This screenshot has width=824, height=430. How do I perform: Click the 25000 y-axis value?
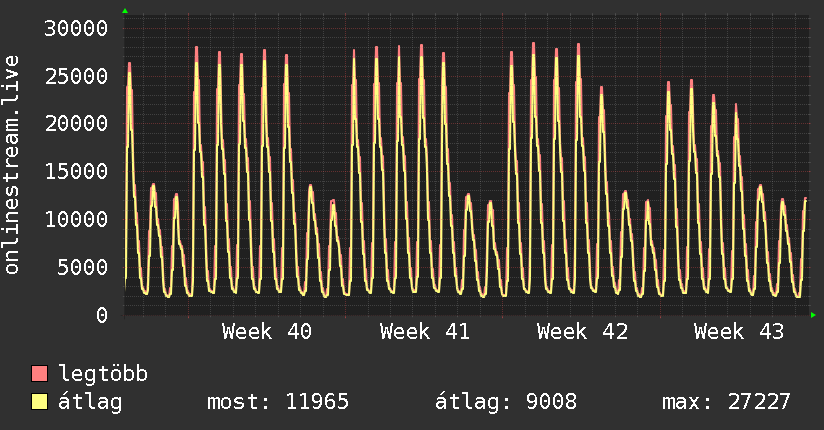pos(76,76)
